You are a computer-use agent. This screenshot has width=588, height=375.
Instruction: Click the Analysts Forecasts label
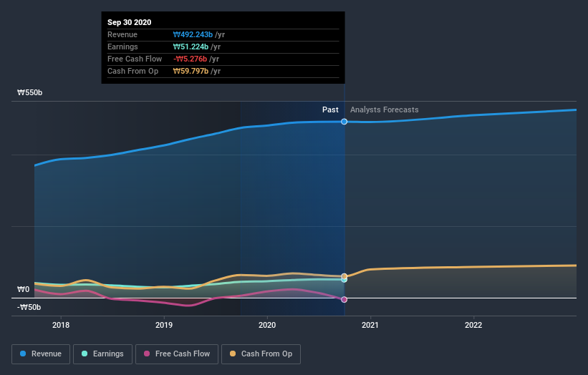(385, 109)
